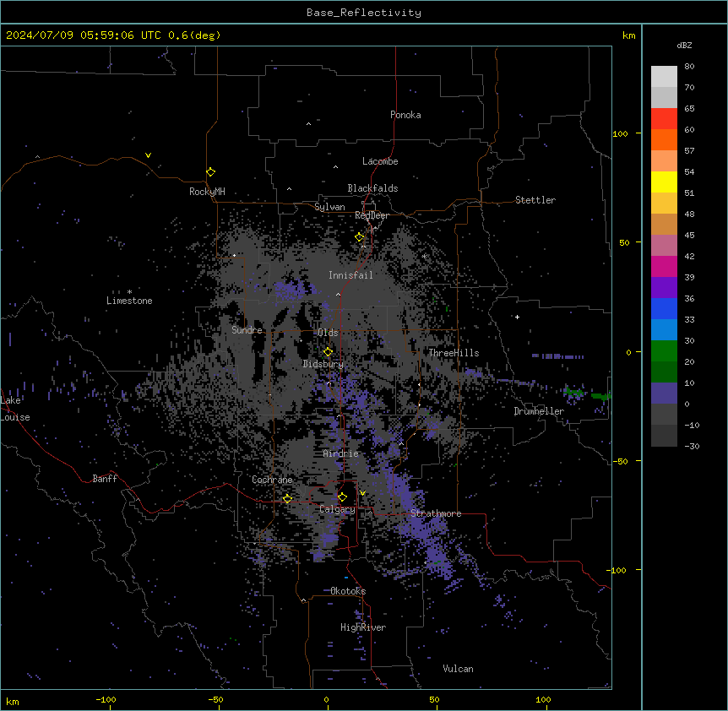The height and width of the screenshot is (711, 728).
Task: Click the dBZ legend heading
Action: pos(684,46)
